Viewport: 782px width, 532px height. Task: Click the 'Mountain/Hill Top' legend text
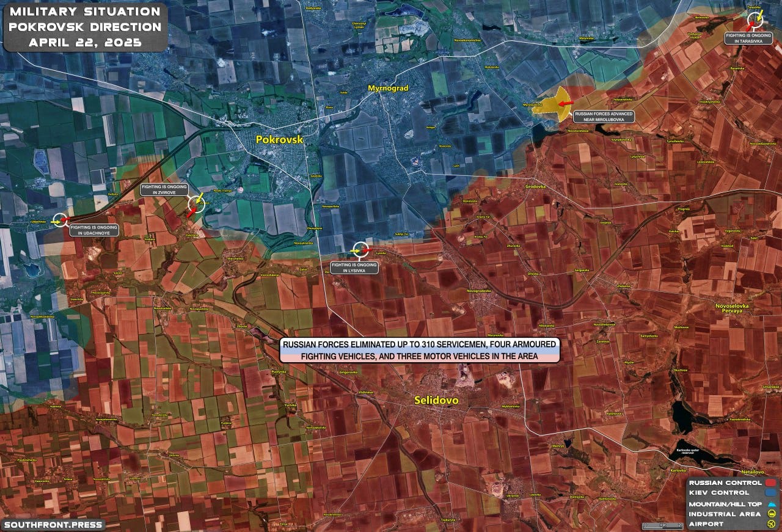(725, 504)
